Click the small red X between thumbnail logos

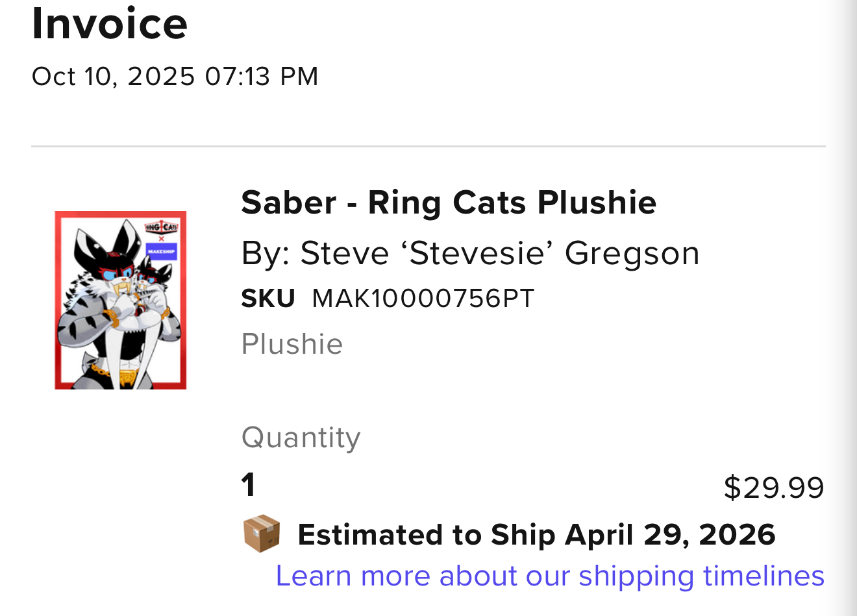[162, 239]
